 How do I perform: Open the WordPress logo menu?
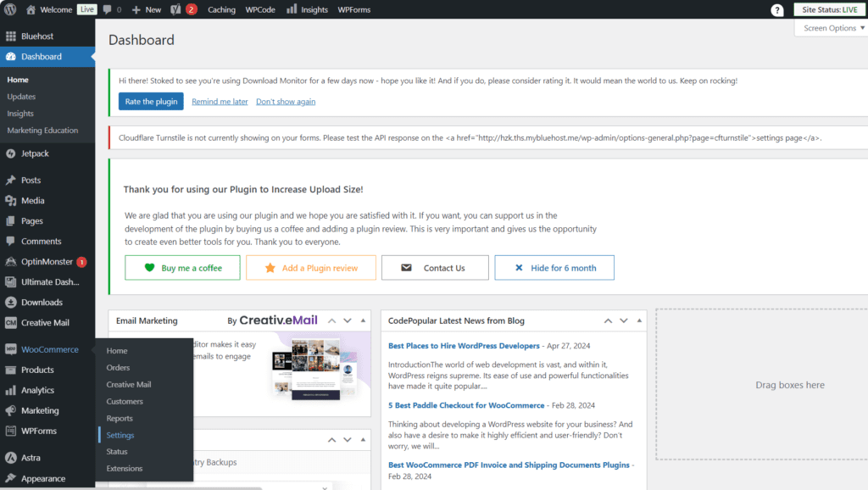pyautogui.click(x=10, y=9)
